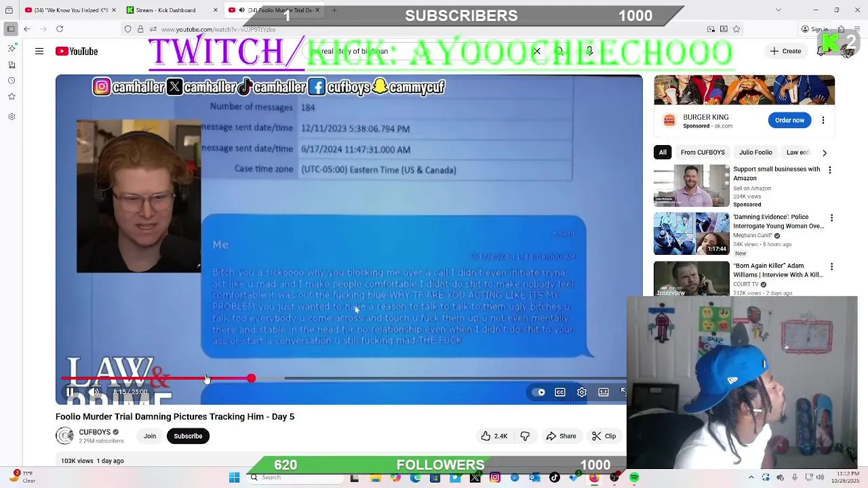Open the Amazon small businesses ad thumbnail
This screenshot has width=868, height=488.
691,185
